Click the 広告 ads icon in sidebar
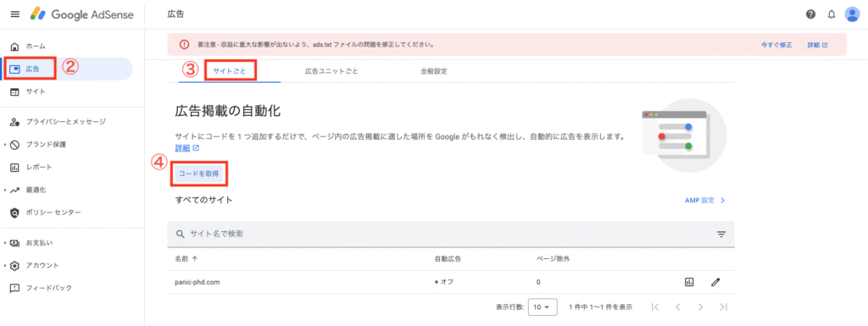868x326 pixels. [x=15, y=69]
